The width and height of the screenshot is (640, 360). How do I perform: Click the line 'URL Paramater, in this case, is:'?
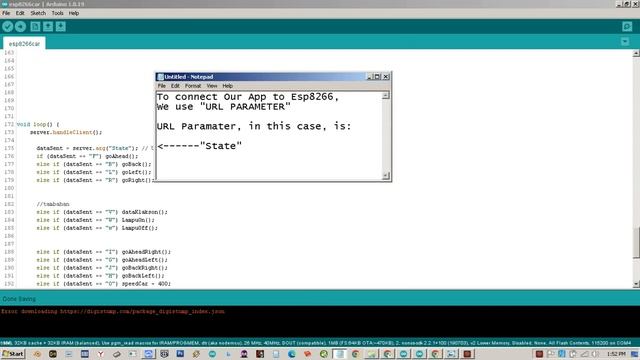click(x=254, y=126)
